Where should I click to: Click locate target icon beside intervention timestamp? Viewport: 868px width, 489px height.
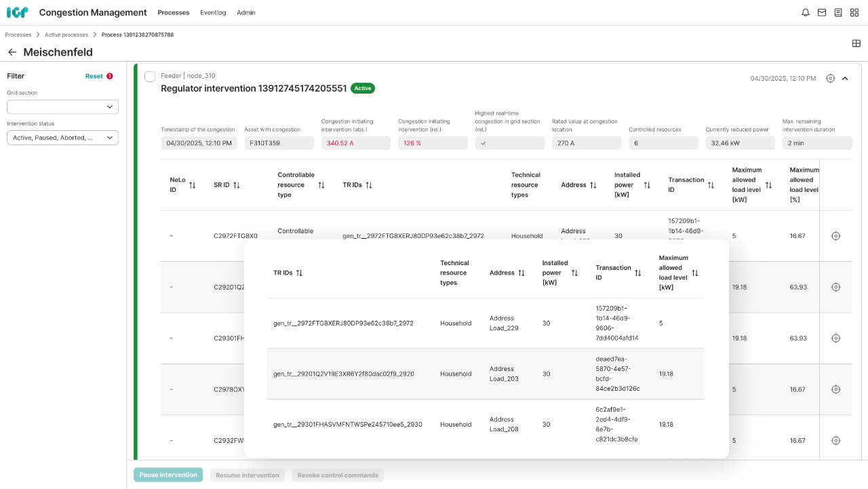(x=830, y=79)
